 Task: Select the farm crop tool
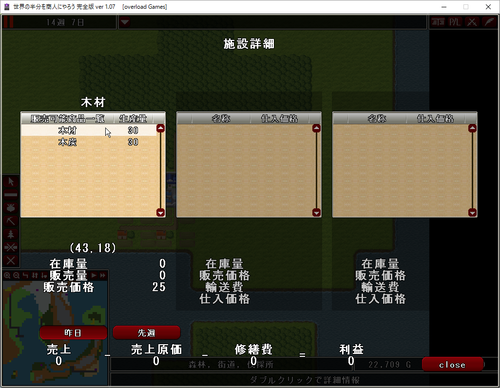[11, 208]
